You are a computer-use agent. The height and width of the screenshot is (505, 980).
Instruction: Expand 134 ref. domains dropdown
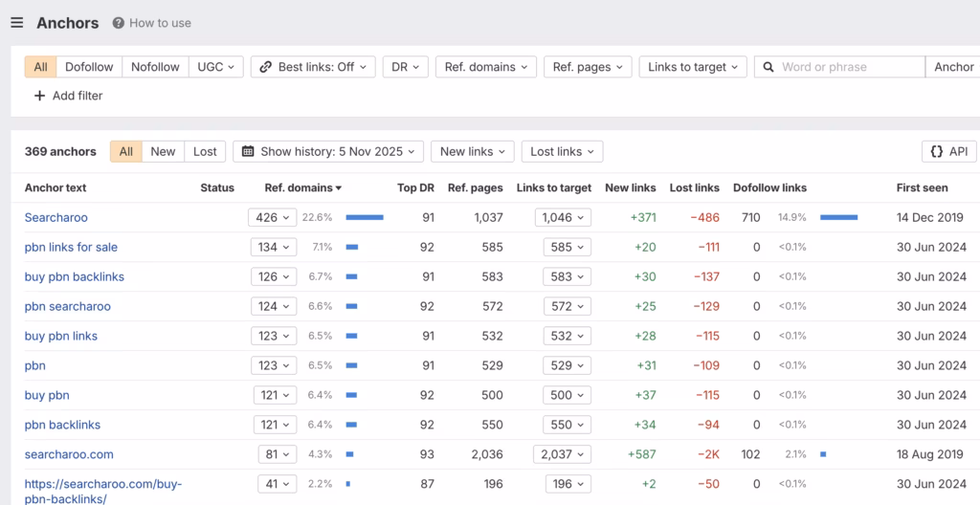tap(274, 247)
